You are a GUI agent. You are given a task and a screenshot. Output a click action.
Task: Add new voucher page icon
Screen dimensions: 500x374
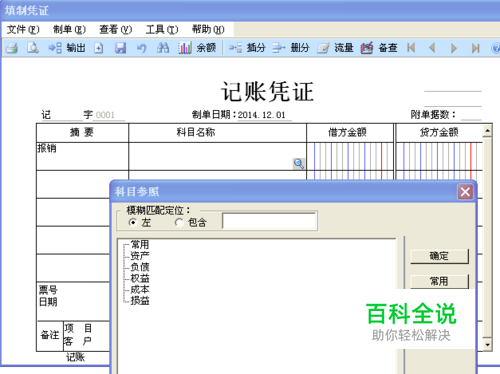98,48
